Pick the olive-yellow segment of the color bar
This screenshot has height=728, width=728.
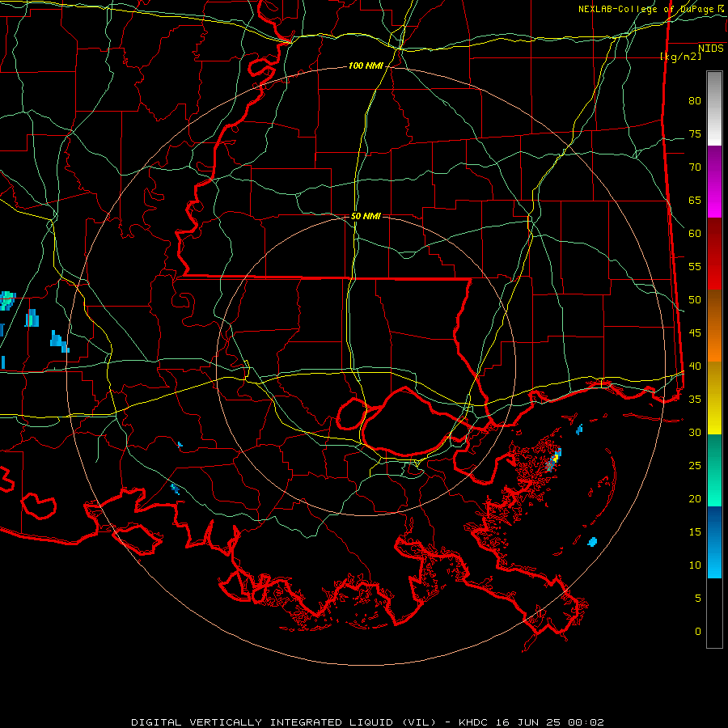tap(714, 398)
